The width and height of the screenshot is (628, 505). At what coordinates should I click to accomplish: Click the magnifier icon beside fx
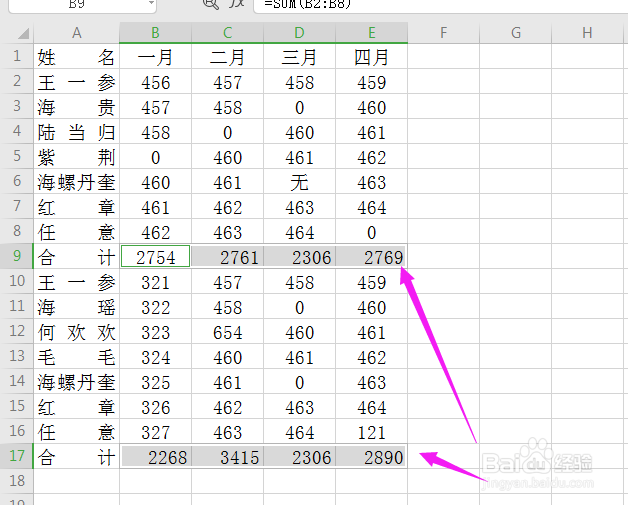(x=211, y=4)
